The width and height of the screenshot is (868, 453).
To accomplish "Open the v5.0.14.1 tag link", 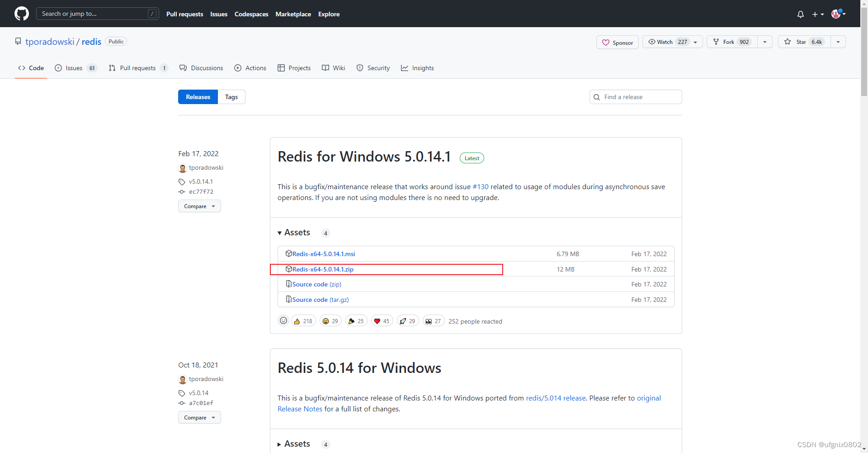I will pyautogui.click(x=201, y=181).
